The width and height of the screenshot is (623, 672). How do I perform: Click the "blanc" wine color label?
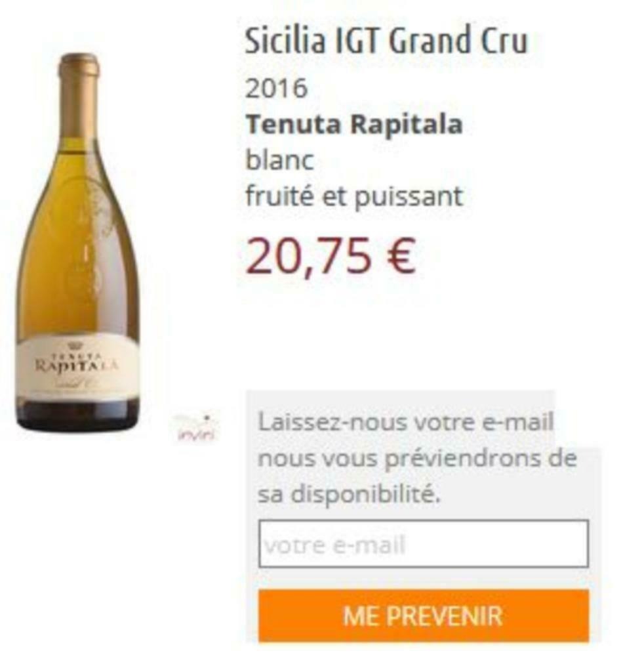279,160
